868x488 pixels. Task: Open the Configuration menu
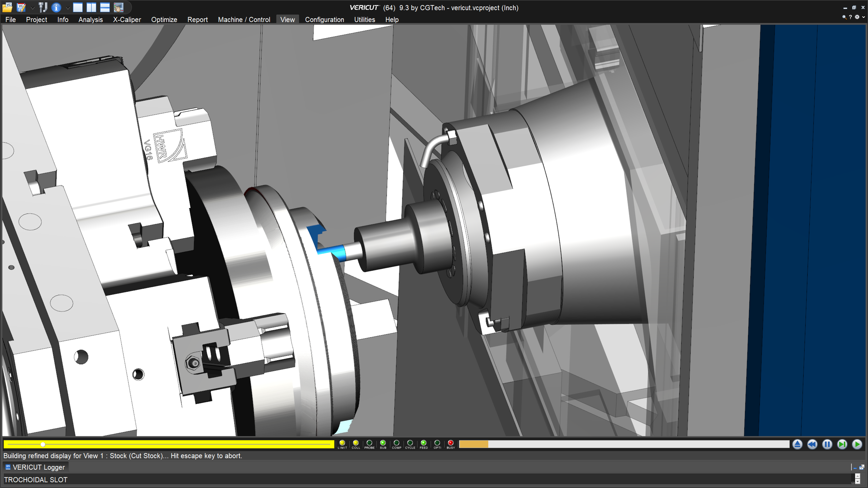coord(324,20)
